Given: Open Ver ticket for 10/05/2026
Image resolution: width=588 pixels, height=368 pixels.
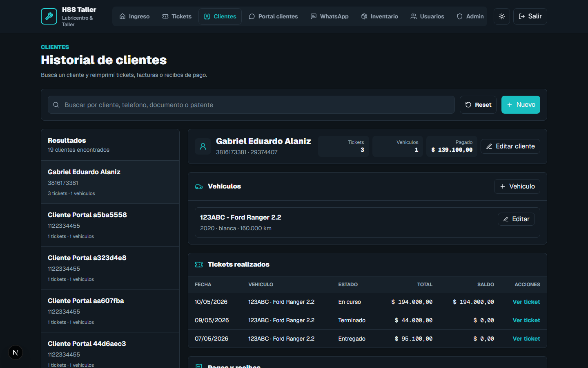Looking at the screenshot, I should point(526,302).
